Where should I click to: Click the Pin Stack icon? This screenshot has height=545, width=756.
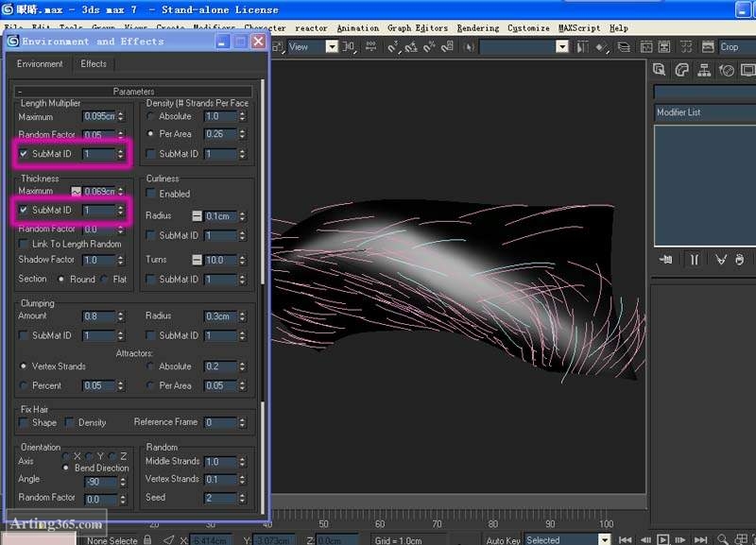(x=666, y=260)
